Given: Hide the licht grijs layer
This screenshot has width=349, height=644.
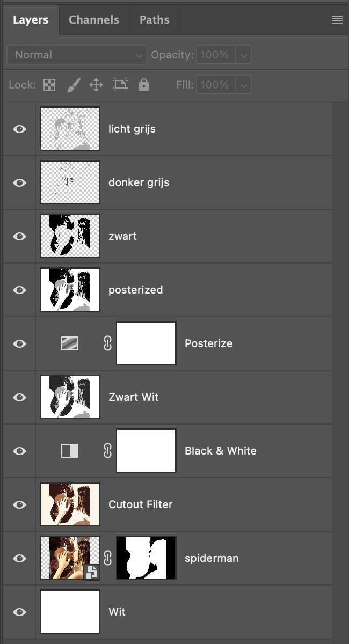Looking at the screenshot, I should click(x=20, y=129).
